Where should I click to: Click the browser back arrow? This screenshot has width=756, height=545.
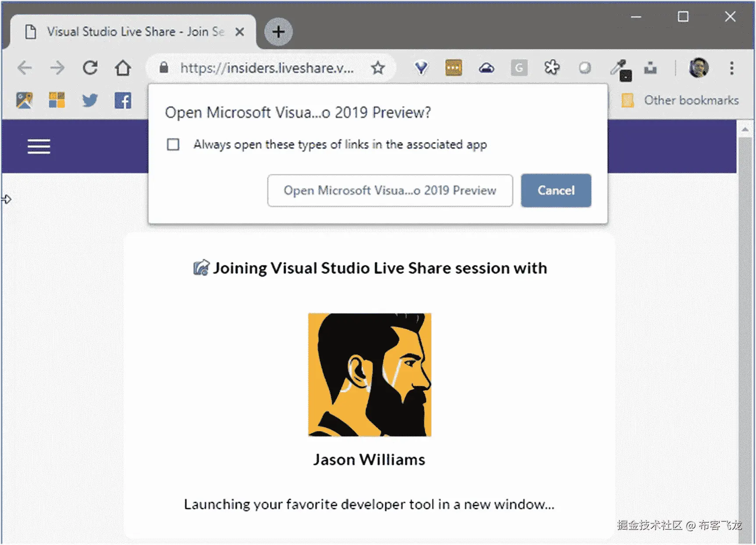click(25, 68)
